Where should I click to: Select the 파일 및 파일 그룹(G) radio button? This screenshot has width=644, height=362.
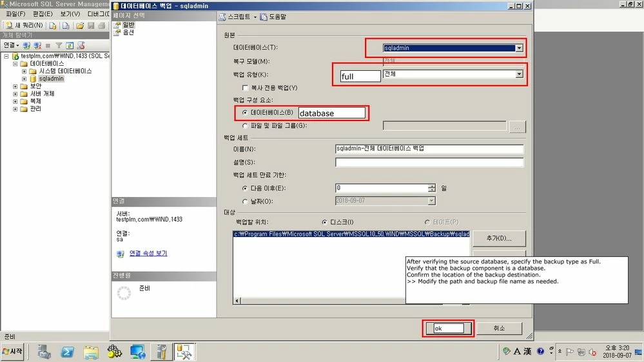click(x=245, y=126)
